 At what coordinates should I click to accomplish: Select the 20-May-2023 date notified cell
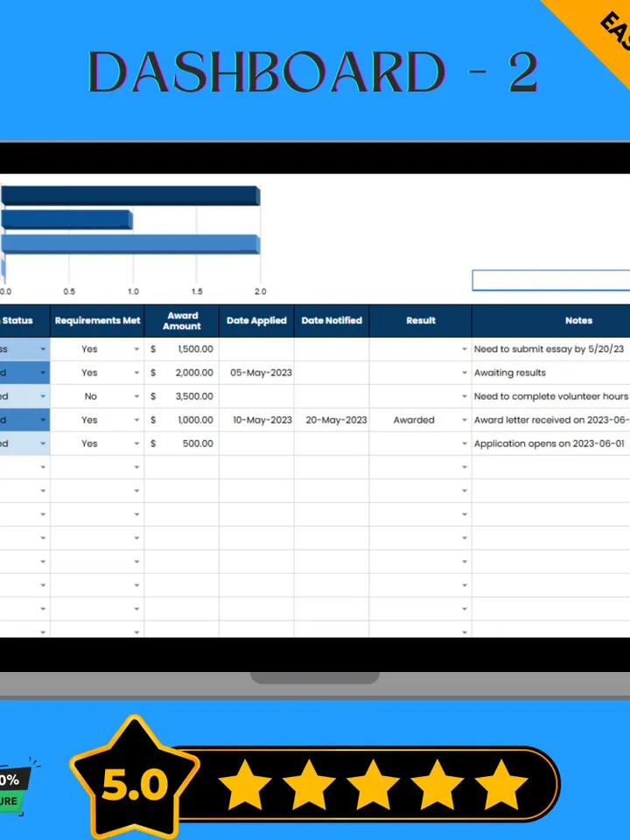pyautogui.click(x=332, y=420)
